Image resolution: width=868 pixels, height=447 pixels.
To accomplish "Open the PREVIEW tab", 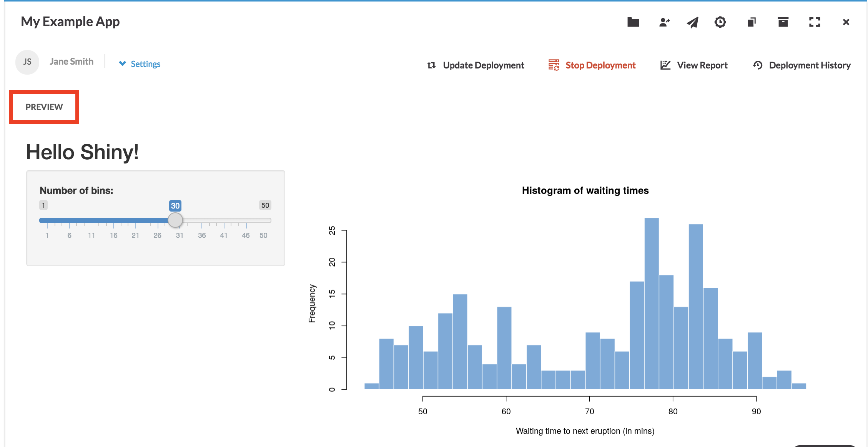I will pyautogui.click(x=44, y=107).
